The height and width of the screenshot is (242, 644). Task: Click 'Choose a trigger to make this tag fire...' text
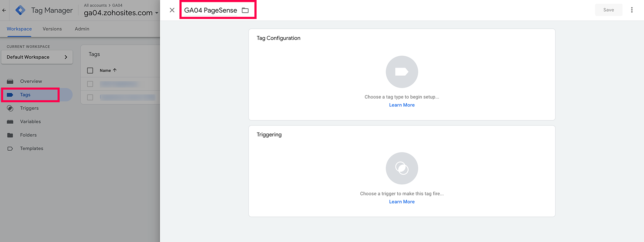pos(402,194)
